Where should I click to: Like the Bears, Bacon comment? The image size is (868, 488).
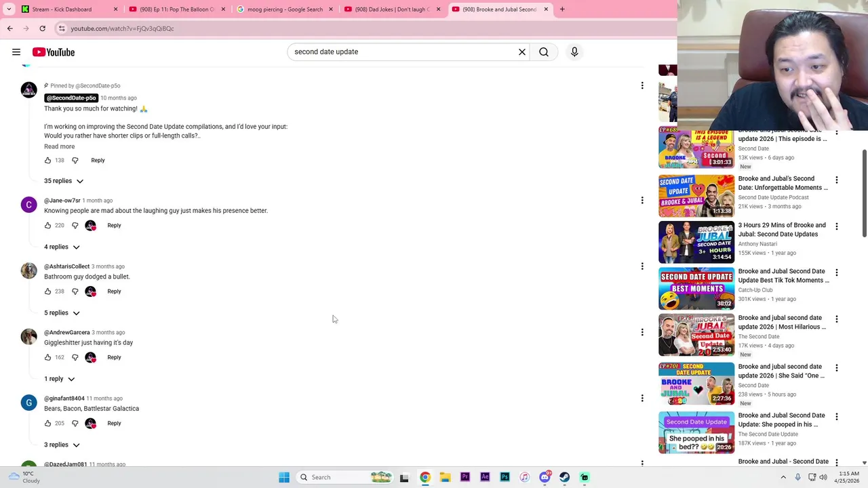(47, 424)
